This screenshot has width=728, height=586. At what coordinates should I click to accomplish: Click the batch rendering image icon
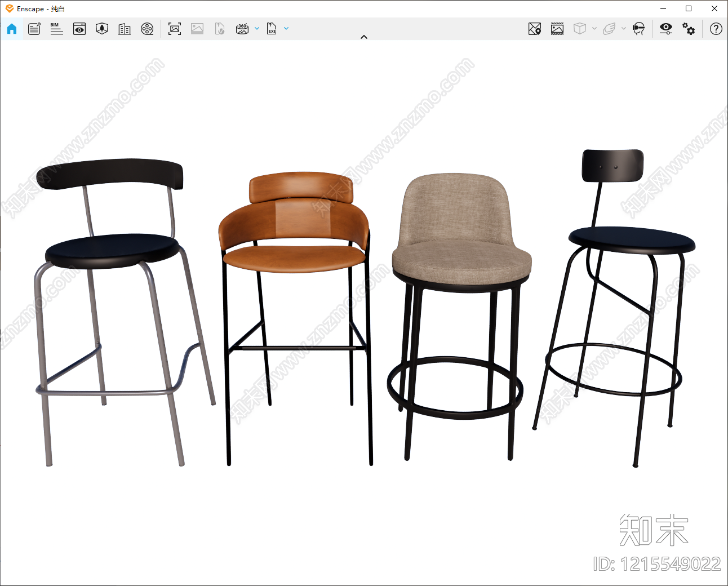[x=197, y=29]
